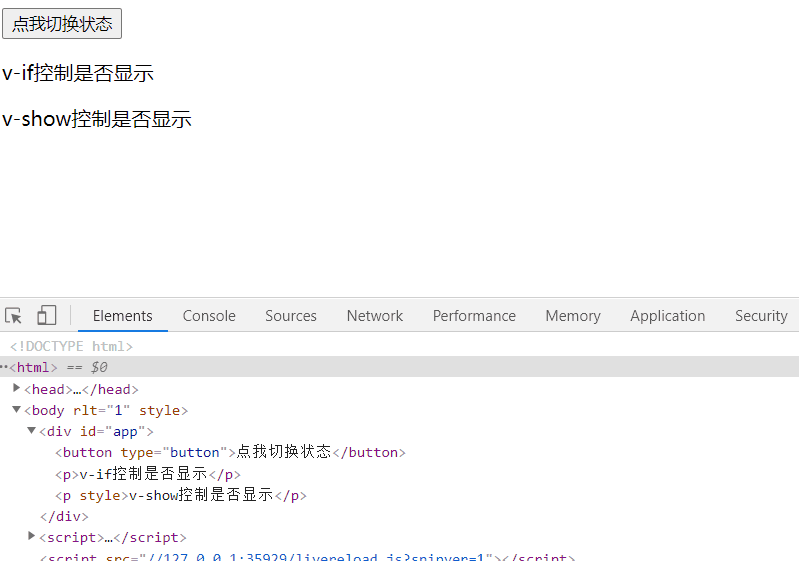Toggle the device toolbar icon

point(46,315)
